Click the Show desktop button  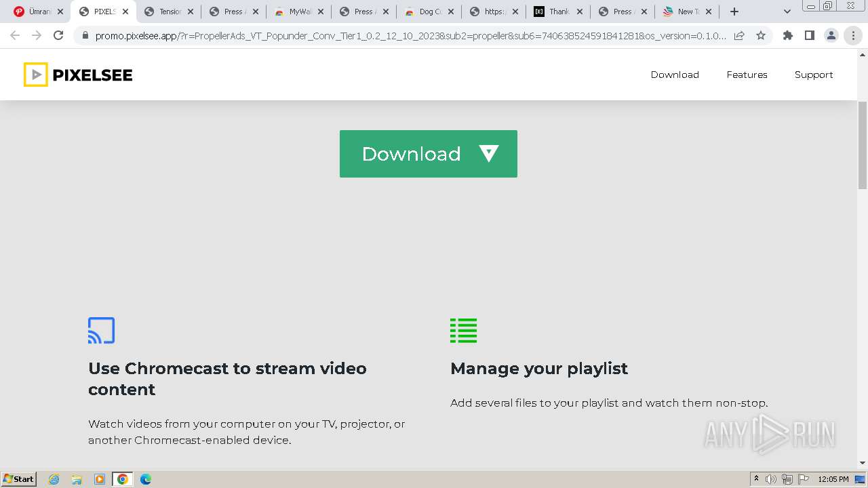point(861,479)
